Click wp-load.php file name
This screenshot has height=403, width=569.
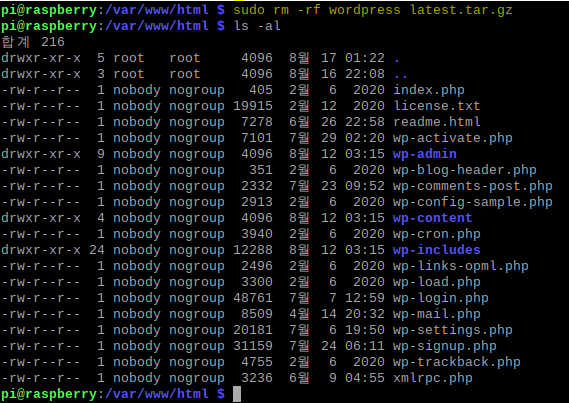437,282
